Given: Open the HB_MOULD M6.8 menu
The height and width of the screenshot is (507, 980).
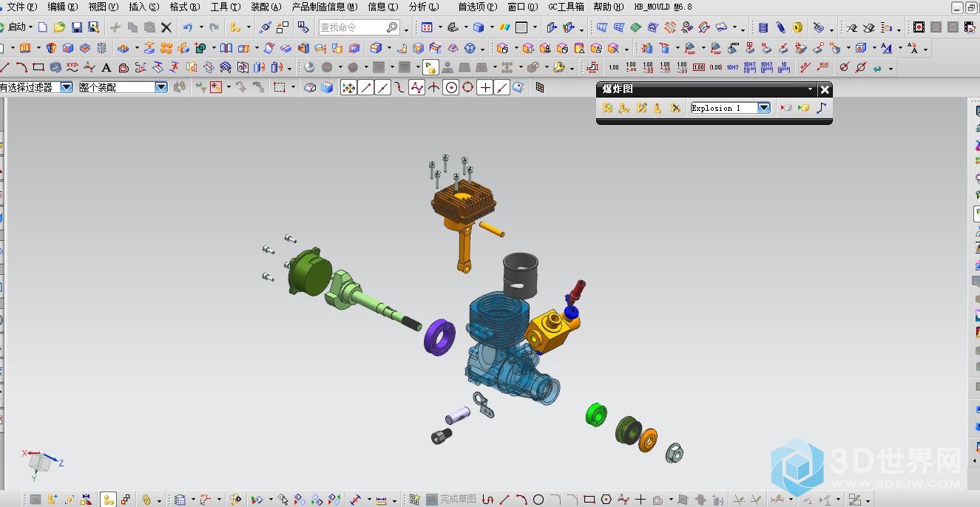Looking at the screenshot, I should pos(663,7).
